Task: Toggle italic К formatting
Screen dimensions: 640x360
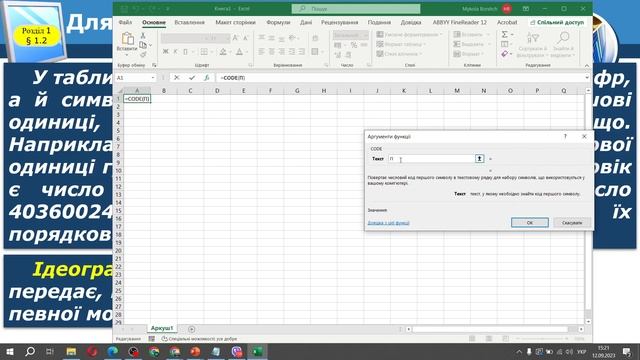Action: [x=175, y=51]
